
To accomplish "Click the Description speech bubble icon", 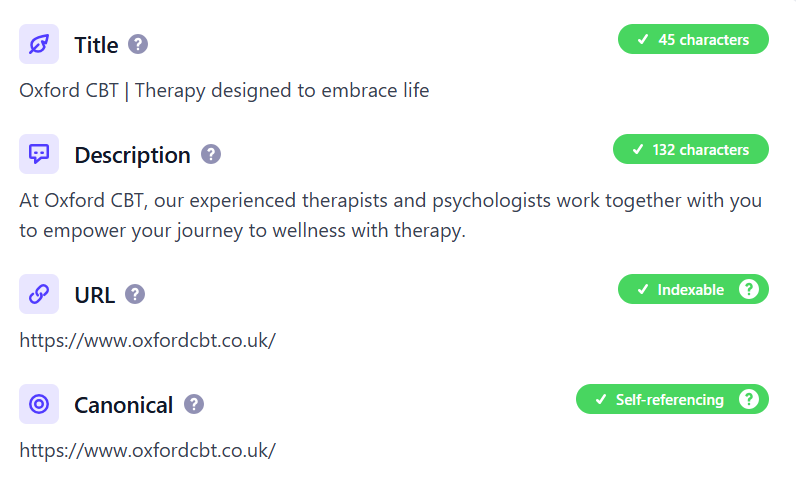I will [39, 155].
